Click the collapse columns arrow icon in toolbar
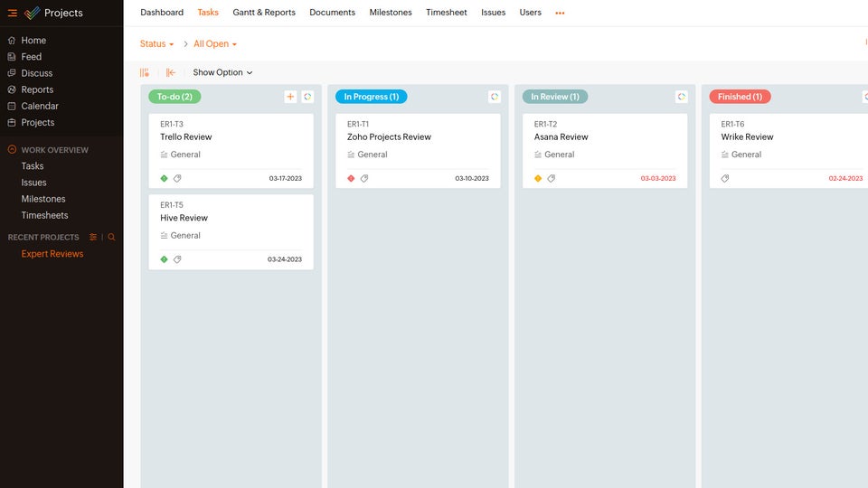Screen dimensions: 868x488 tap(171, 72)
